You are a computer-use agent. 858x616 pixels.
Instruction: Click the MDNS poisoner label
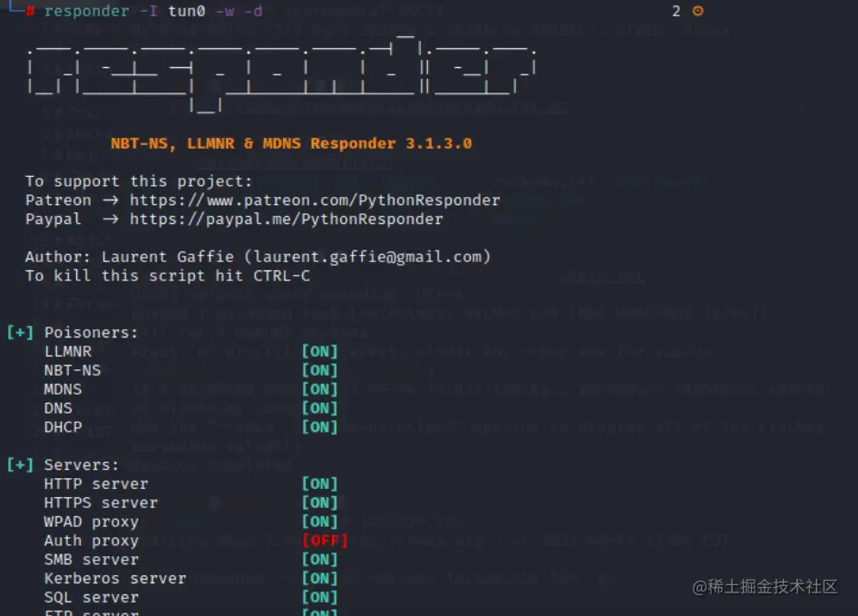[63, 389]
